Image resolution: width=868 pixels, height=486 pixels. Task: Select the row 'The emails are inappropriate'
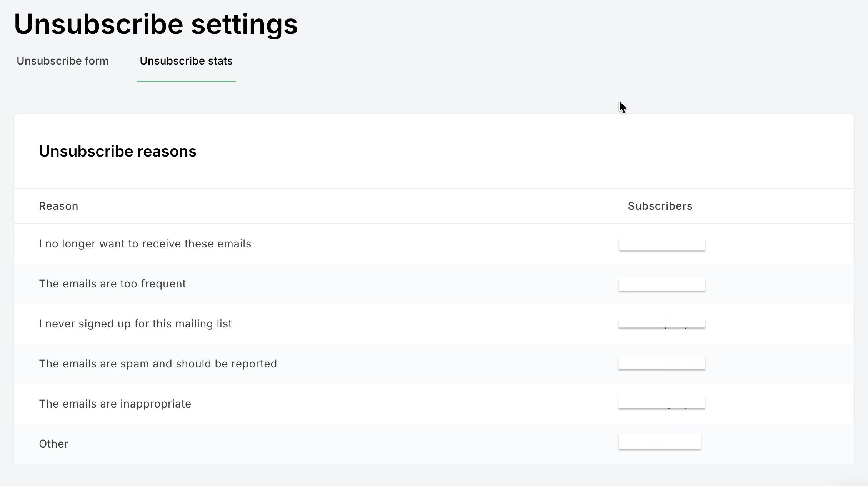tap(115, 404)
